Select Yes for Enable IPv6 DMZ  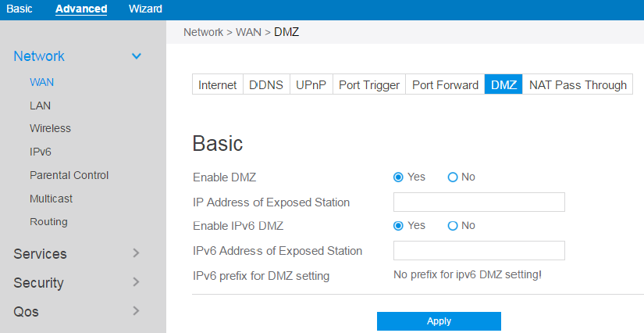398,226
